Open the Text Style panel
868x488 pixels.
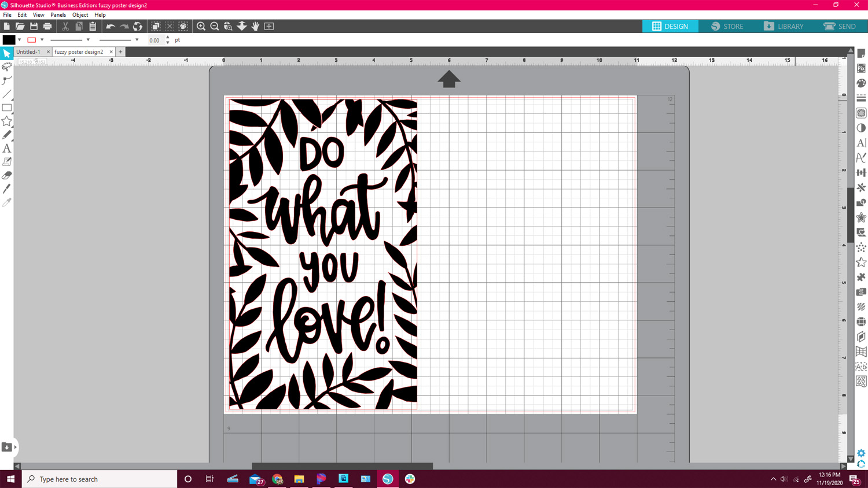861,143
